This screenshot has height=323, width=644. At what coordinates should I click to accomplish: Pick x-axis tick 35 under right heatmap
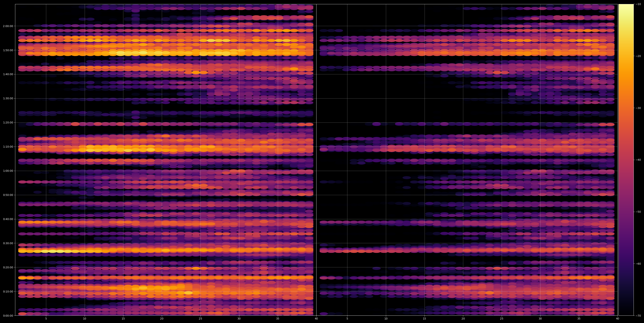[x=579, y=319]
